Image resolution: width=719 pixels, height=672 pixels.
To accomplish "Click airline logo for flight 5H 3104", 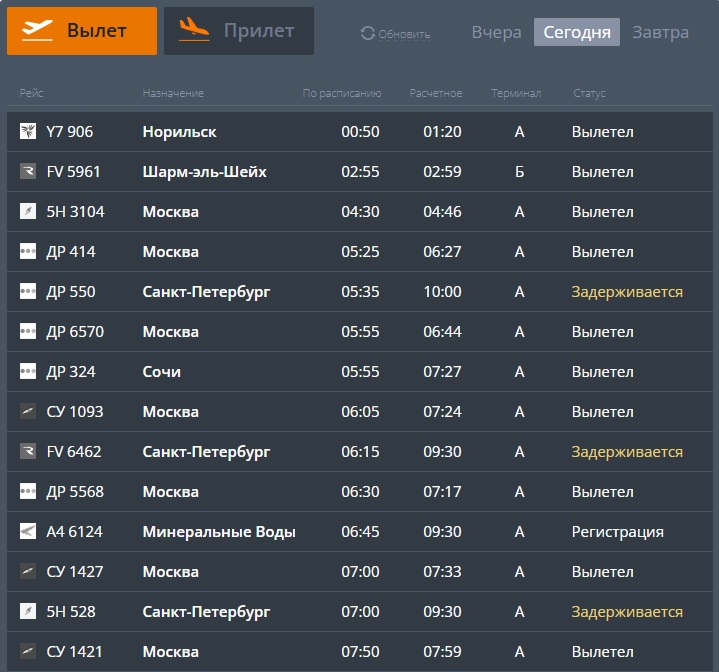I will (x=28, y=211).
